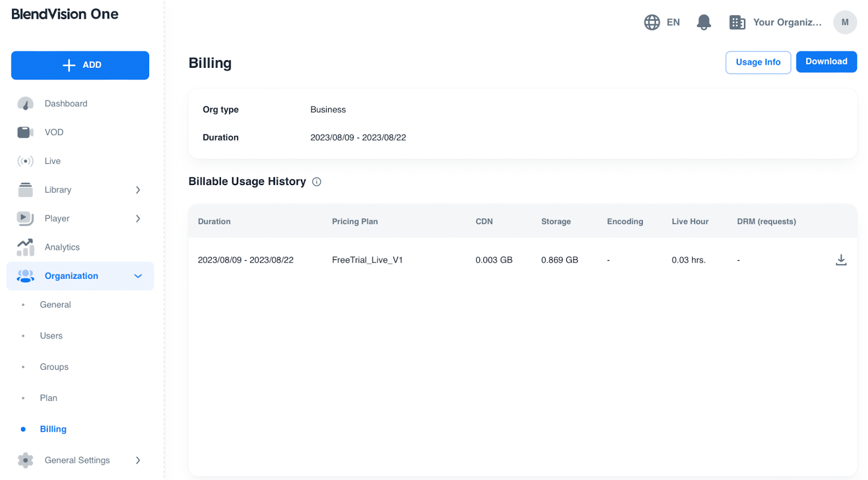Open language selector globe icon

pos(652,22)
